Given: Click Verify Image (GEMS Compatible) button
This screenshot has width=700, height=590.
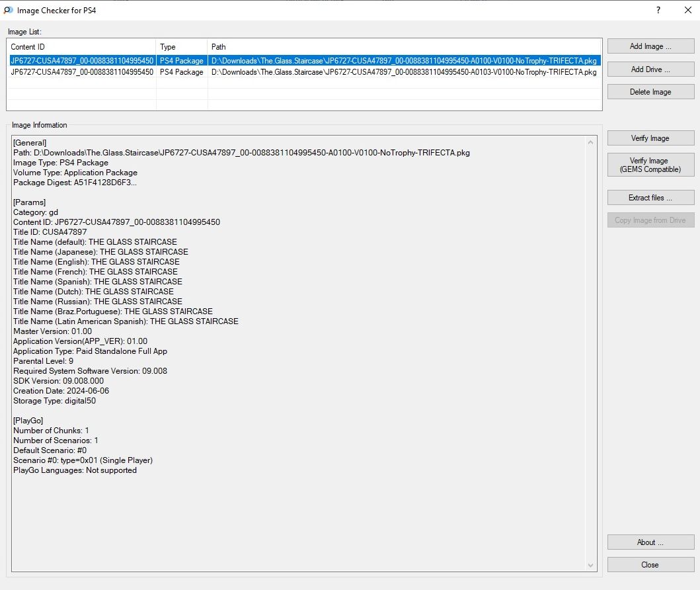Looking at the screenshot, I should [650, 165].
